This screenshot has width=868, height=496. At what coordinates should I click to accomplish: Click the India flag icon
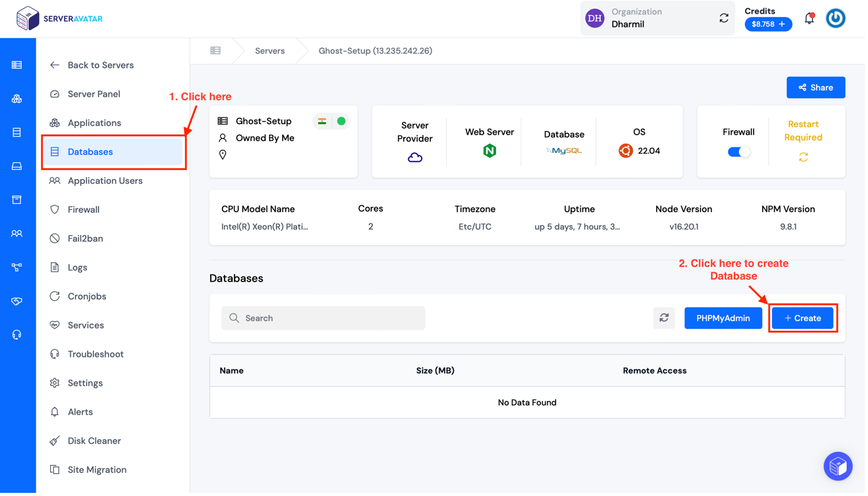pyautogui.click(x=323, y=122)
